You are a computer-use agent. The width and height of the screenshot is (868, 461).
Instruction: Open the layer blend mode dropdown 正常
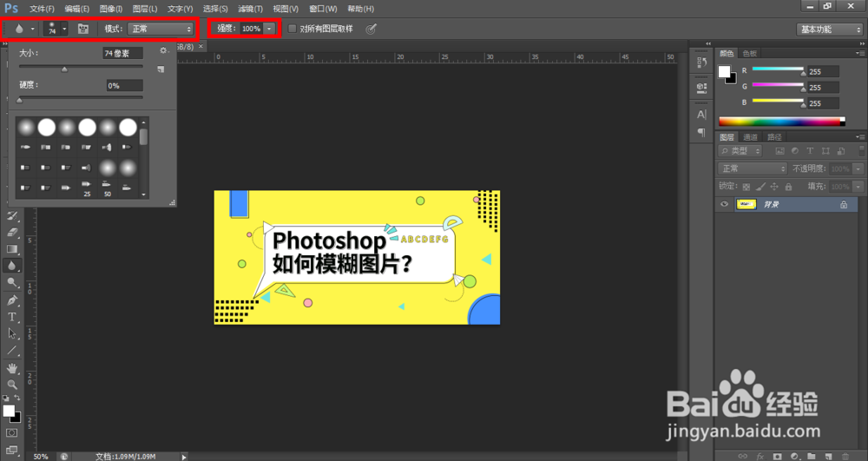pyautogui.click(x=752, y=168)
